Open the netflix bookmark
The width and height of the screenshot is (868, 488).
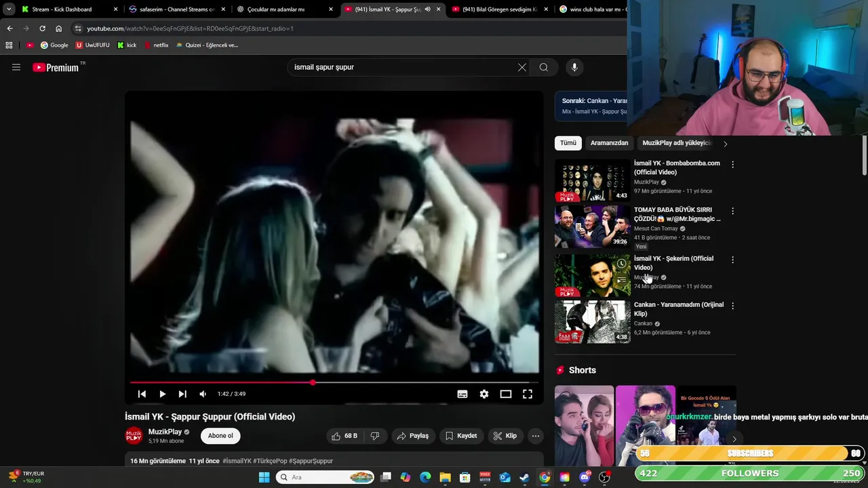click(x=156, y=45)
